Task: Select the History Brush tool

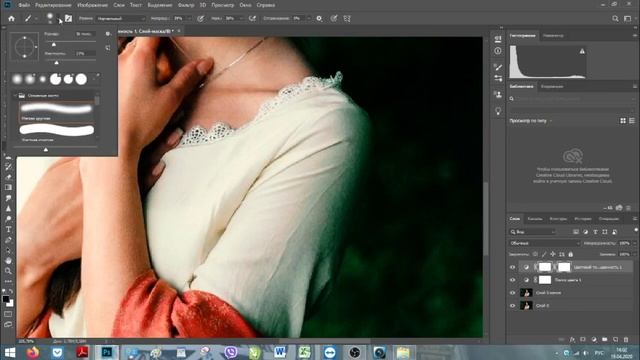Action: [8, 167]
